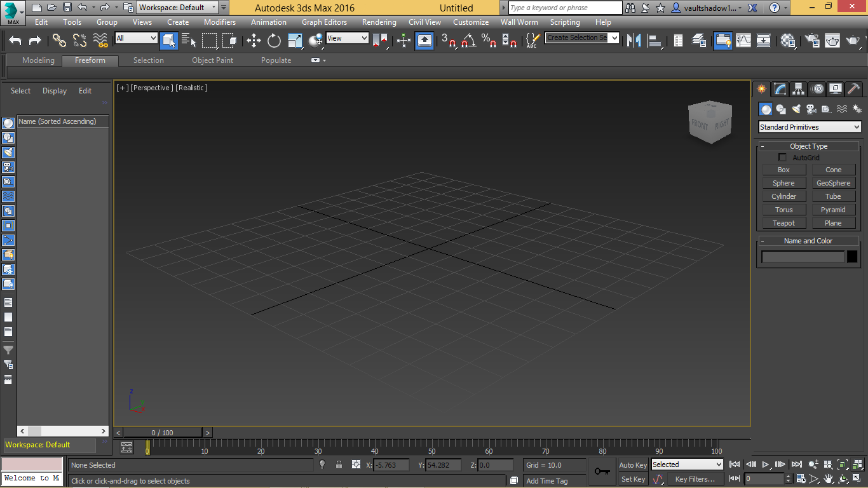
Task: Open the selection filter 'All' dropdown
Action: [x=136, y=38]
